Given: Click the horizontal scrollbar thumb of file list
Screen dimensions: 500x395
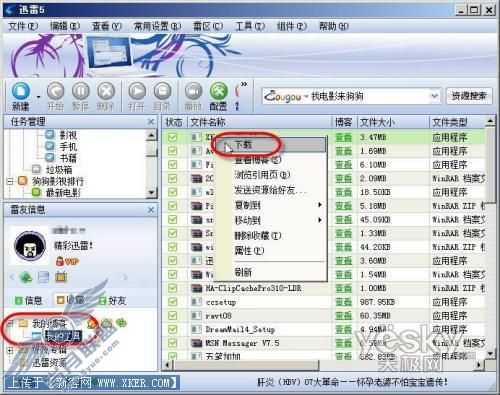Looking at the screenshot, I should (246, 365).
